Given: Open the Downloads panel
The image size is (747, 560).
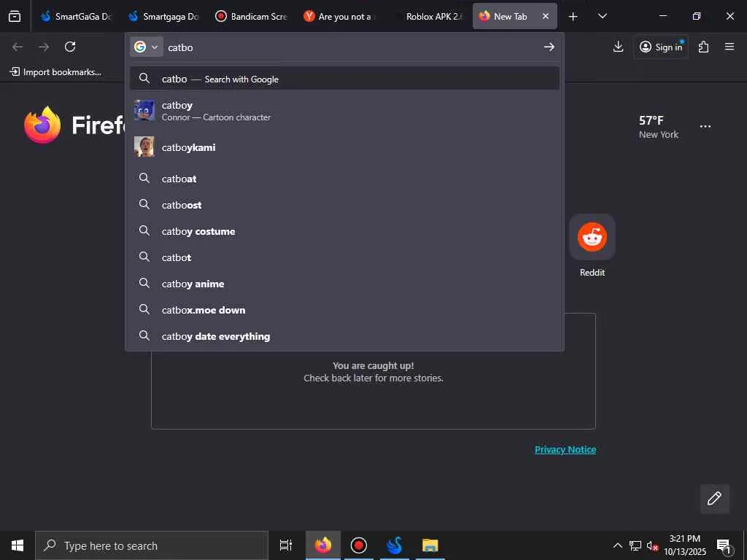Looking at the screenshot, I should (x=618, y=47).
